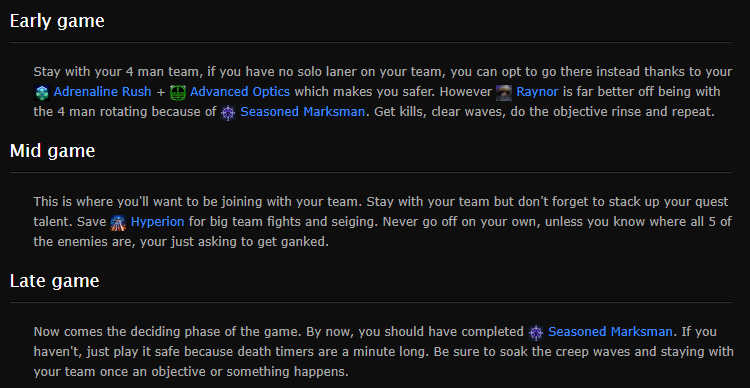Image resolution: width=750 pixels, height=388 pixels.
Task: Click the paragraph starting 'Now comes the deciding phase'
Action: click(383, 351)
